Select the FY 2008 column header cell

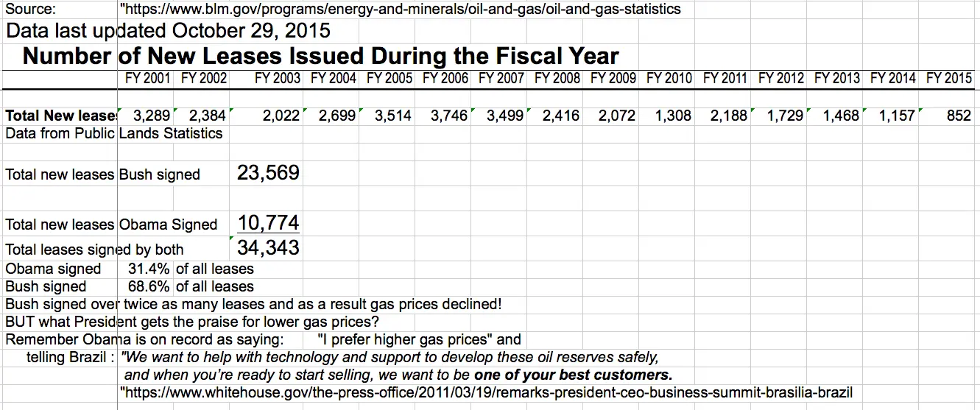coord(557,78)
